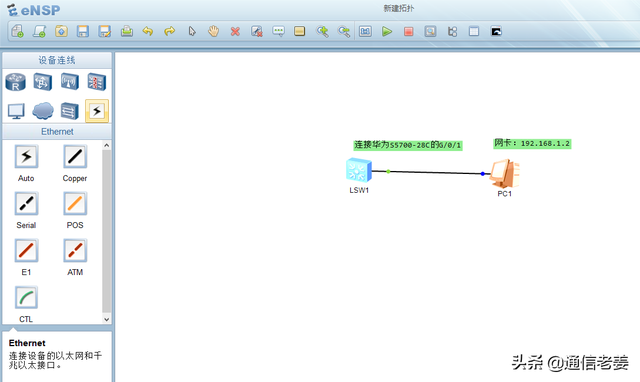
Task: Click the red X delete icon
Action: coord(235,31)
